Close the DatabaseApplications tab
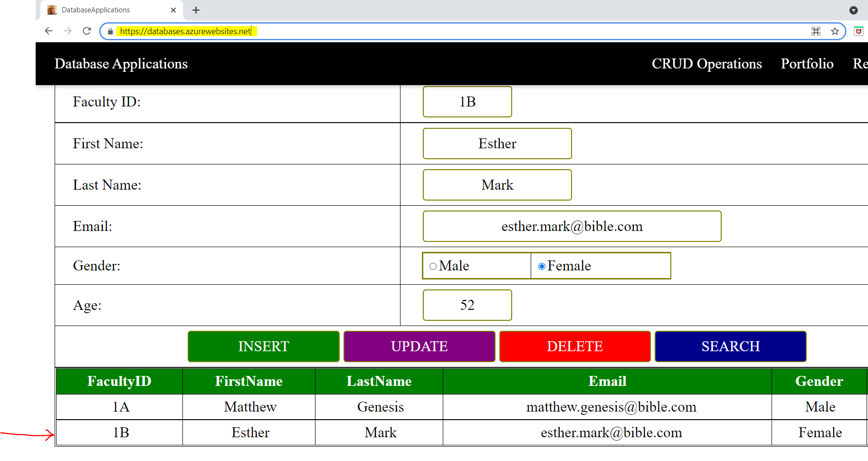The height and width of the screenshot is (461, 868). (x=173, y=10)
